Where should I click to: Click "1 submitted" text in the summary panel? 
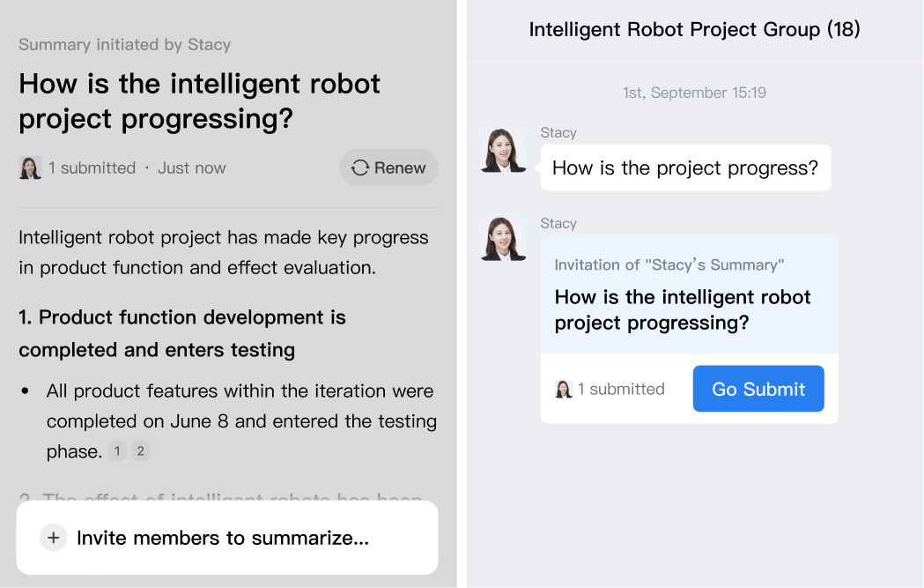click(x=92, y=167)
